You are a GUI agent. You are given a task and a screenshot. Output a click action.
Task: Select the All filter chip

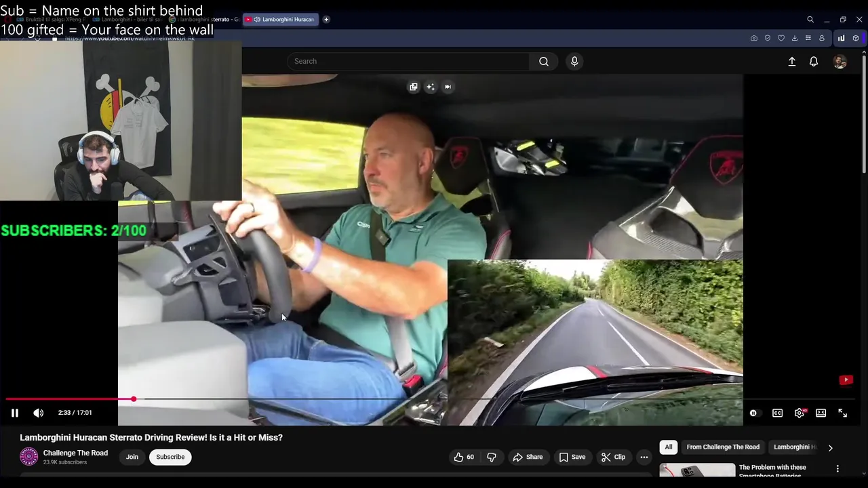pos(669,447)
